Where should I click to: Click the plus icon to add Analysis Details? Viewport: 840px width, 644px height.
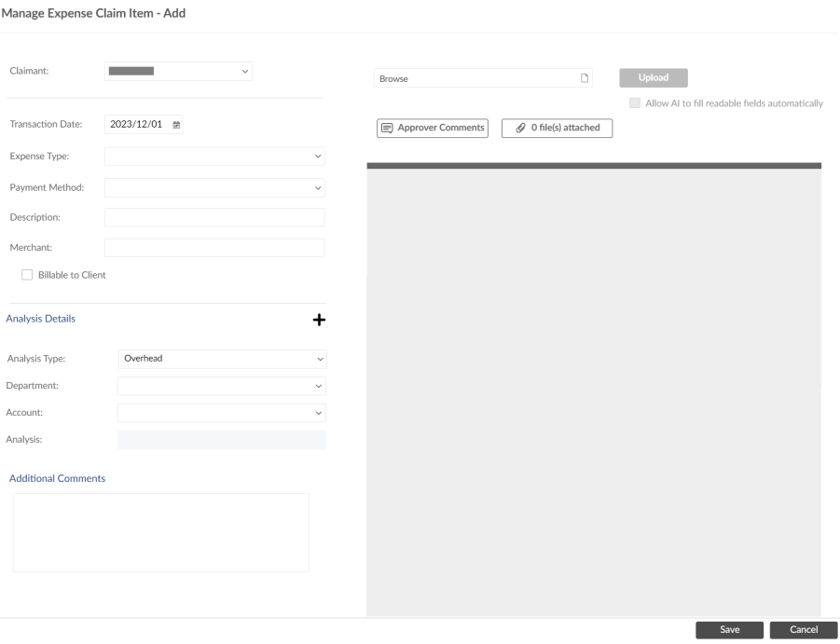pyautogui.click(x=319, y=320)
